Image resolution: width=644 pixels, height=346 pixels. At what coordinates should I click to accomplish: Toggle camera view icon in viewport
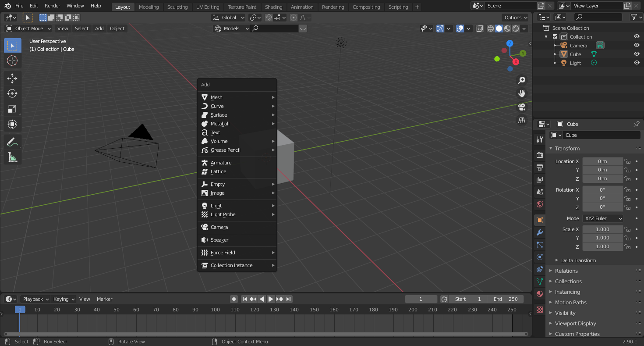pos(522,107)
